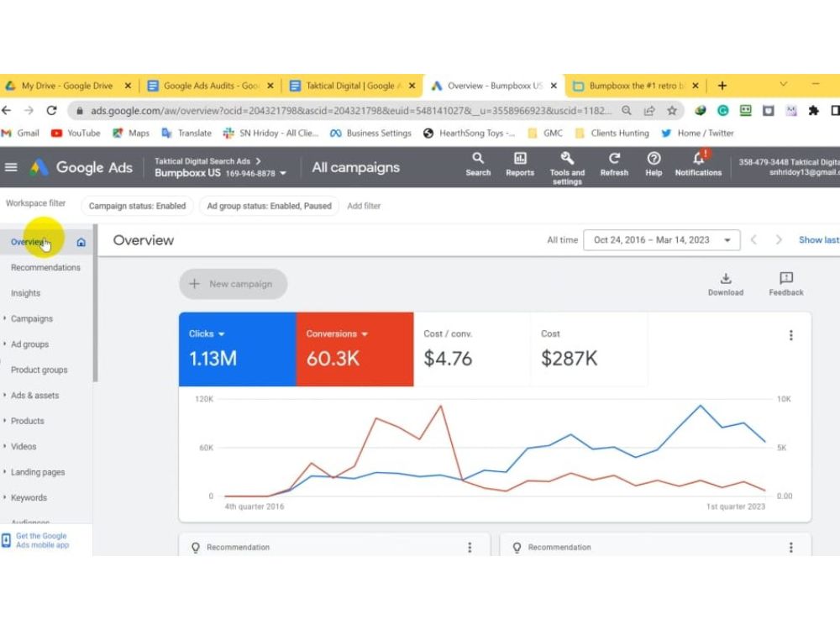The height and width of the screenshot is (630, 840).
Task: Click the home icon next to Overview
Action: [x=81, y=242]
